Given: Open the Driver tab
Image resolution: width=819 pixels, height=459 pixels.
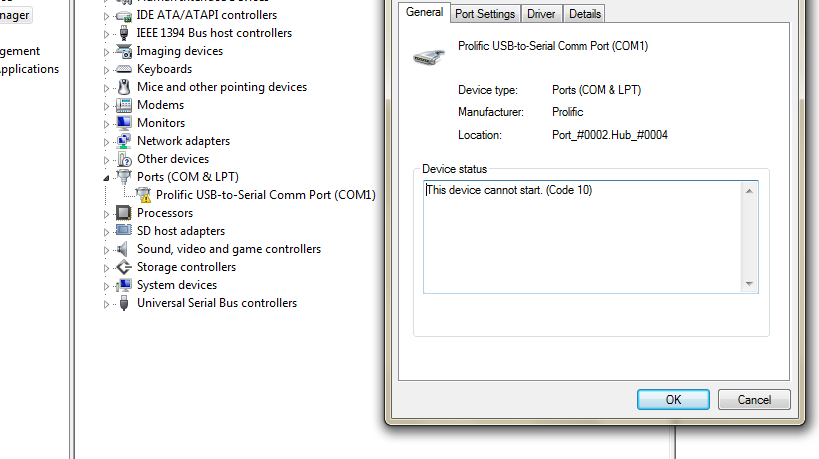Looking at the screenshot, I should [x=541, y=14].
